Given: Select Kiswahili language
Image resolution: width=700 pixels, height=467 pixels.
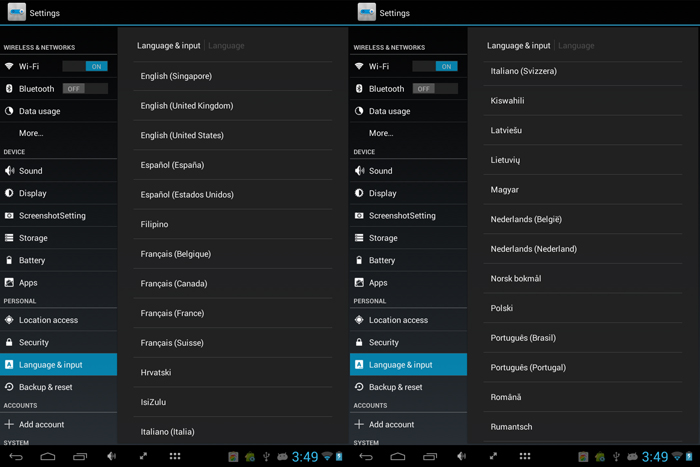Looking at the screenshot, I should [583, 101].
